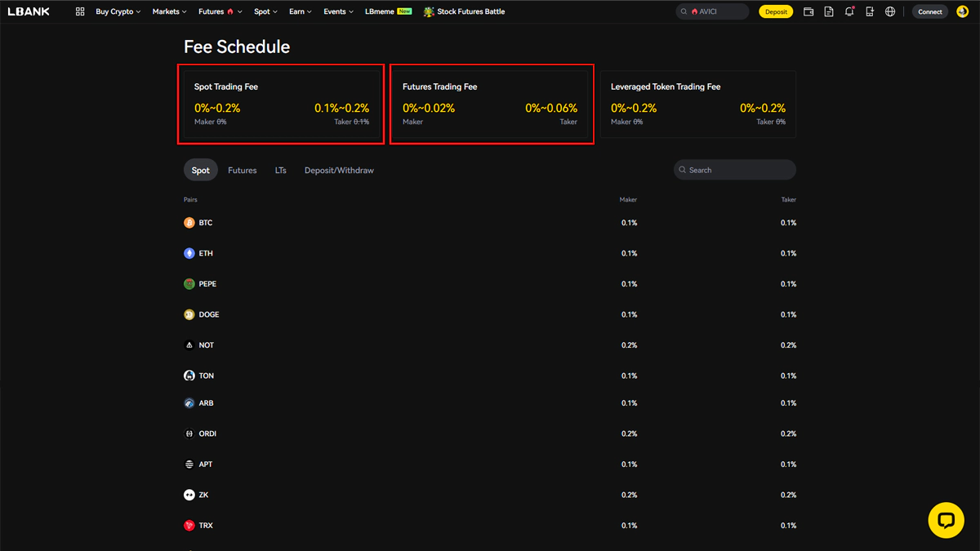Open the user avatar profile icon

pos(962,11)
